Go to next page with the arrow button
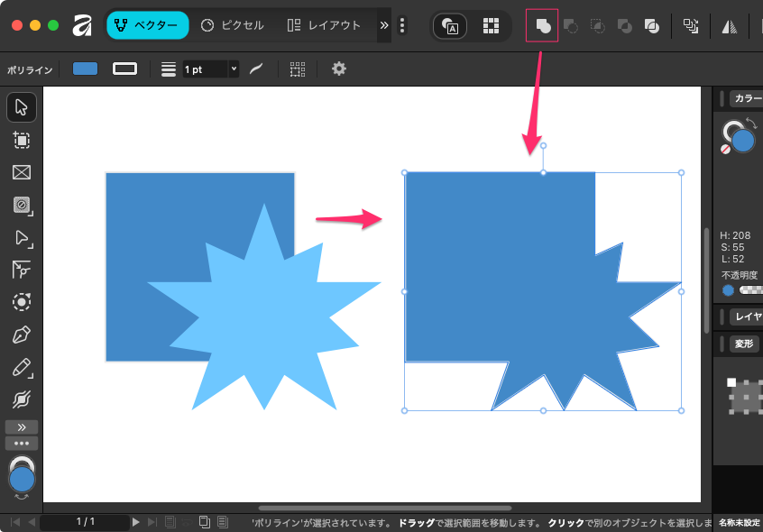The height and width of the screenshot is (532, 763). pyautogui.click(x=136, y=521)
